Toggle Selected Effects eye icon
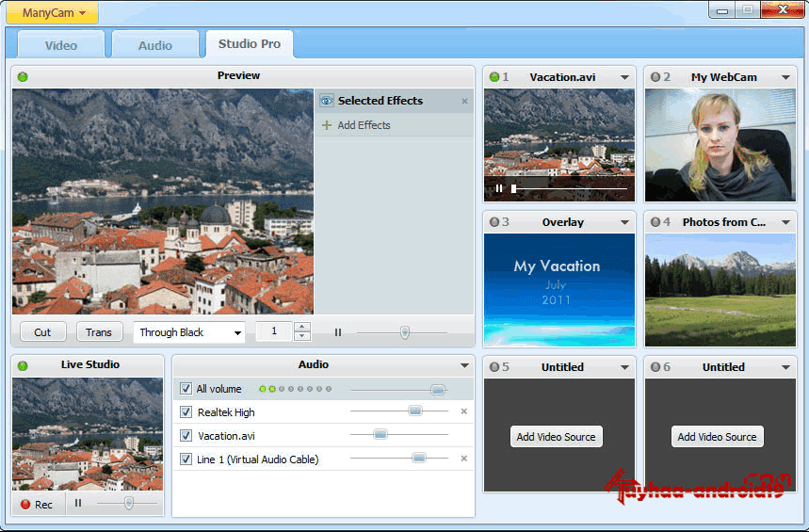Screen dimensions: 809x532 coord(327,101)
